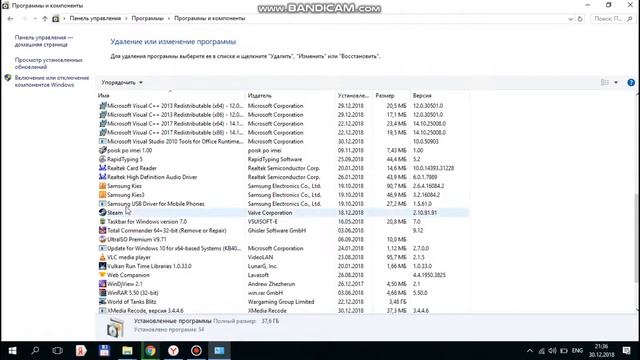Click the Valve Corporation publisher cell

(x=270, y=213)
